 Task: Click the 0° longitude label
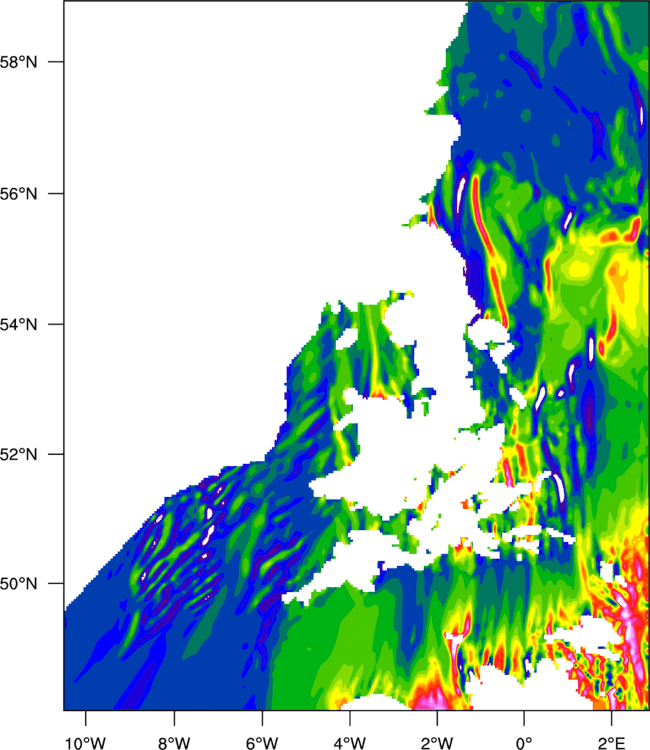[x=524, y=743]
